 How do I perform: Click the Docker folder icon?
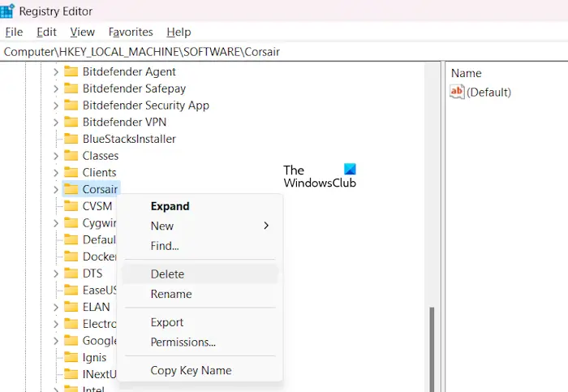pos(71,256)
